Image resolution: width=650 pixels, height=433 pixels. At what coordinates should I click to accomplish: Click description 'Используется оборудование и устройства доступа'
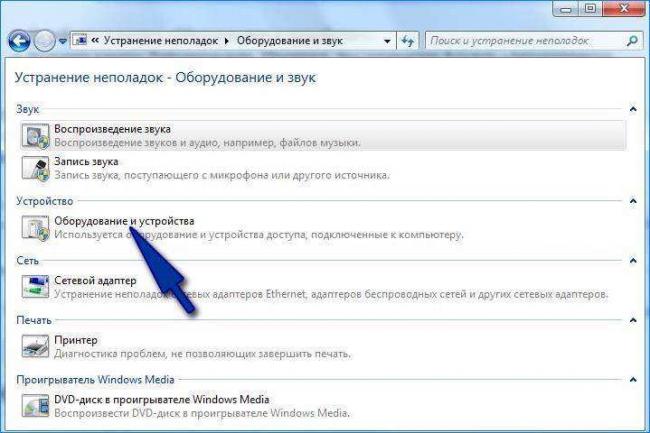tap(259, 235)
